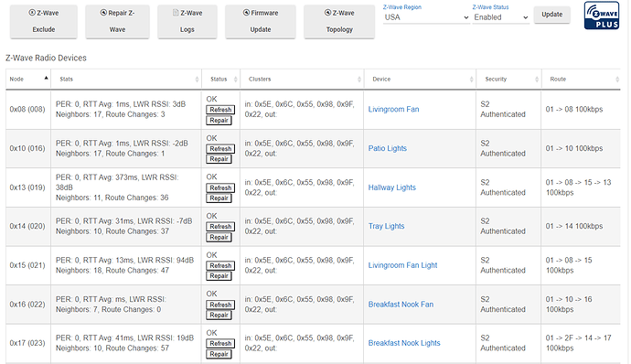Click the Update button
The width and height of the screenshot is (631, 364).
pos(551,15)
